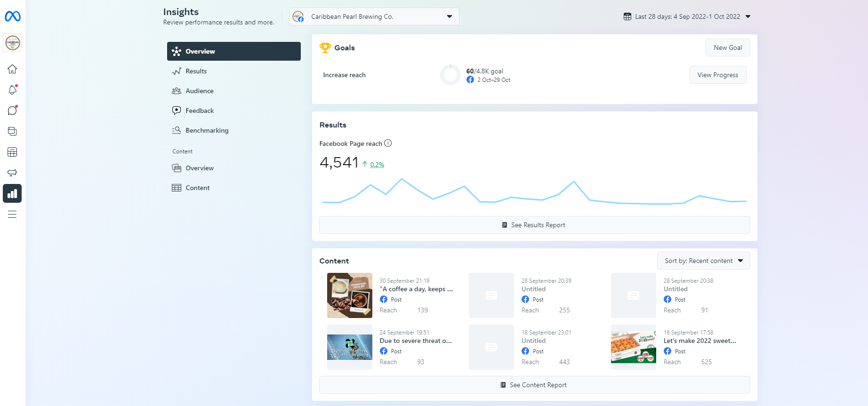This screenshot has width=868, height=406.
Task: Open thumbnail of 16 September doughnut post
Action: [x=634, y=347]
